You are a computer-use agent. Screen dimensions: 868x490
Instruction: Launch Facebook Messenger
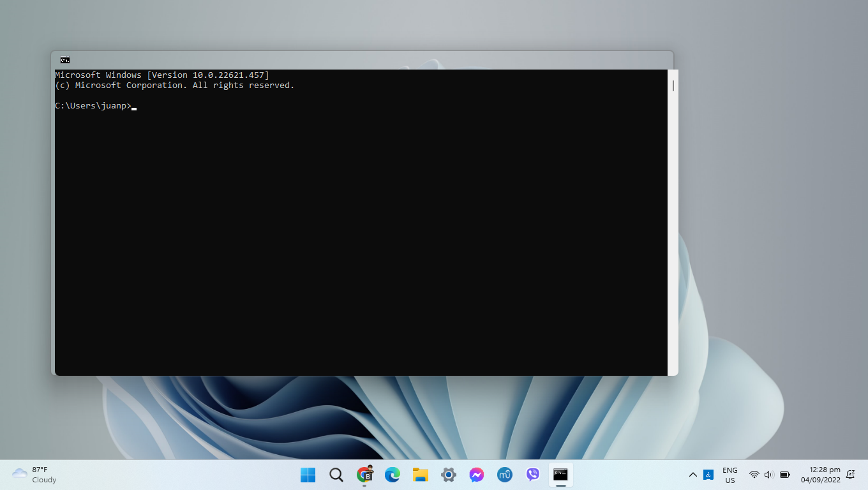tap(477, 475)
